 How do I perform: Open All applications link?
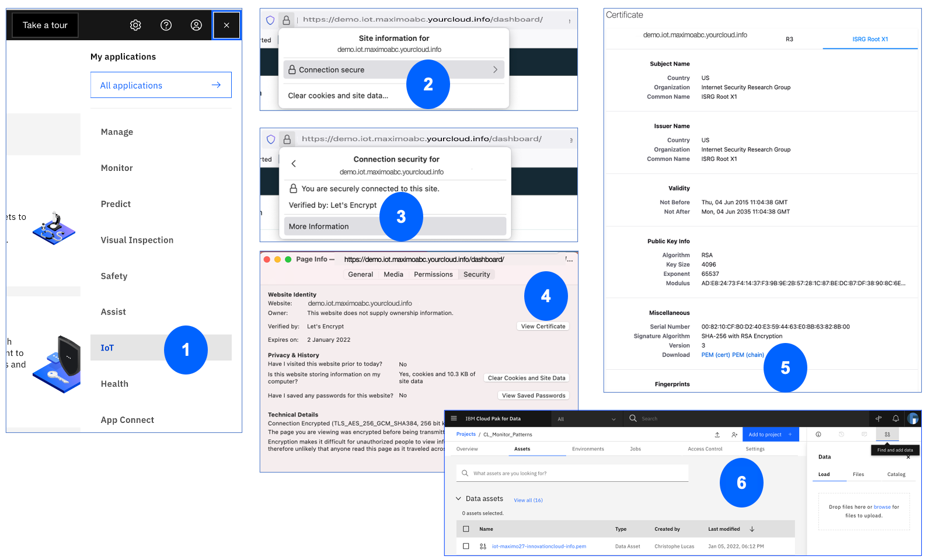tap(161, 85)
